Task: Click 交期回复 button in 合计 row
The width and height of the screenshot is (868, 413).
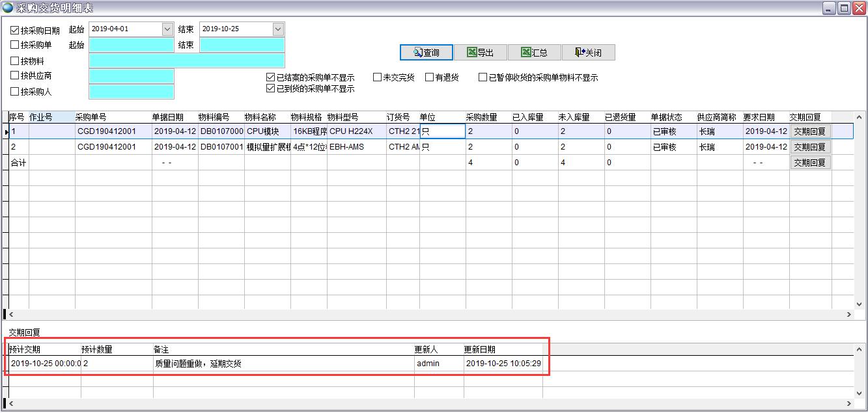Action: (810, 162)
